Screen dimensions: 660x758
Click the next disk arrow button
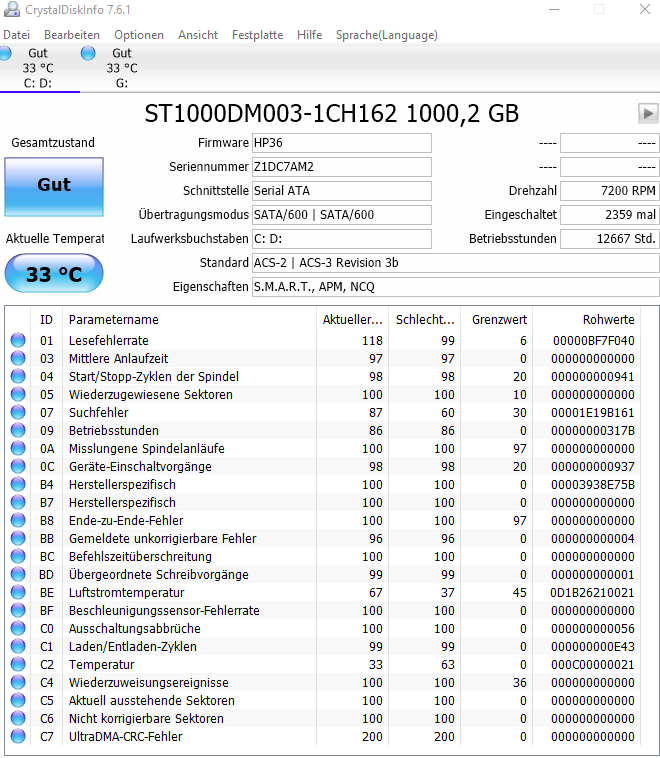pyautogui.click(x=648, y=114)
